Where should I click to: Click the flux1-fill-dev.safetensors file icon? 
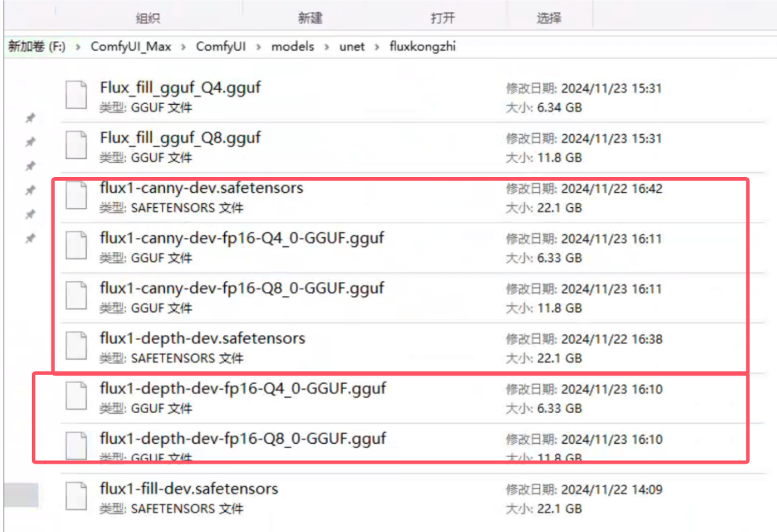click(77, 497)
